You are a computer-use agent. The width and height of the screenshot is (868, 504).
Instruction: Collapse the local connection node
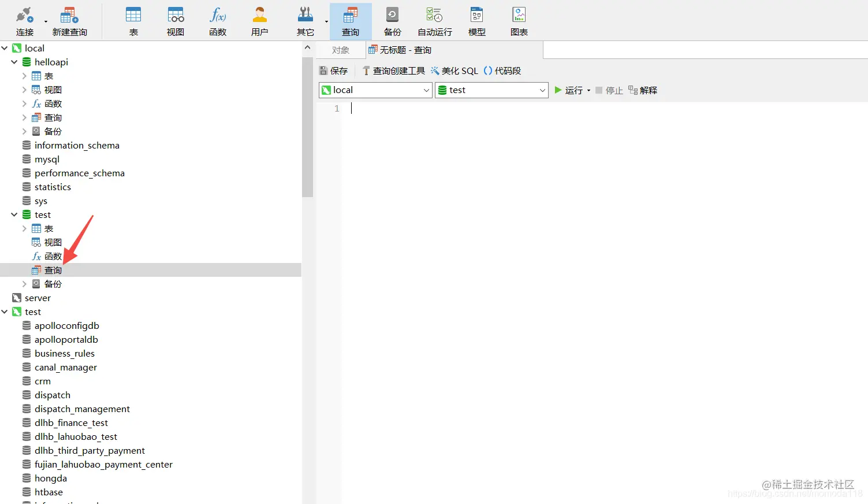pyautogui.click(x=5, y=48)
